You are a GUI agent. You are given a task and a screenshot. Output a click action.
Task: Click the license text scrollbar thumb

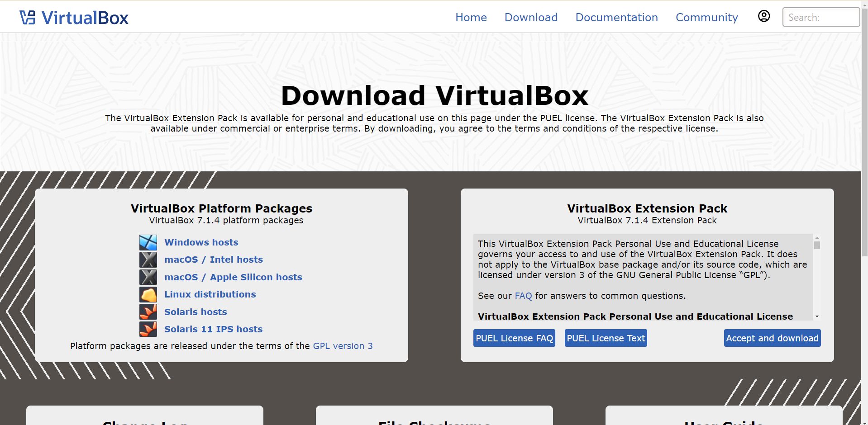click(817, 245)
